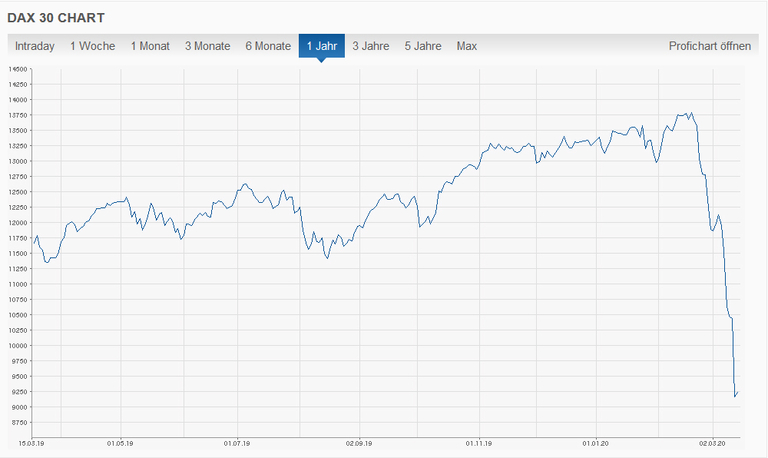Click the active 1 Jahr tab
The height and width of the screenshot is (458, 768).
pyautogui.click(x=321, y=46)
